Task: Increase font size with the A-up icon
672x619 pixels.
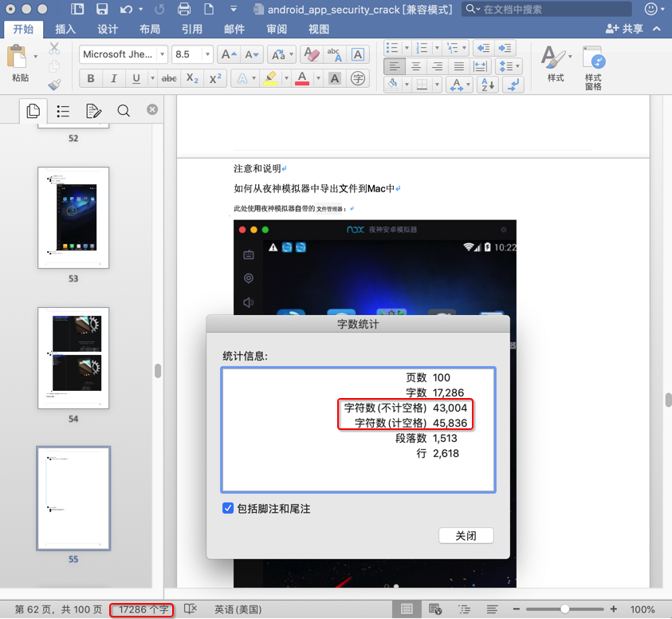Action: [x=229, y=54]
